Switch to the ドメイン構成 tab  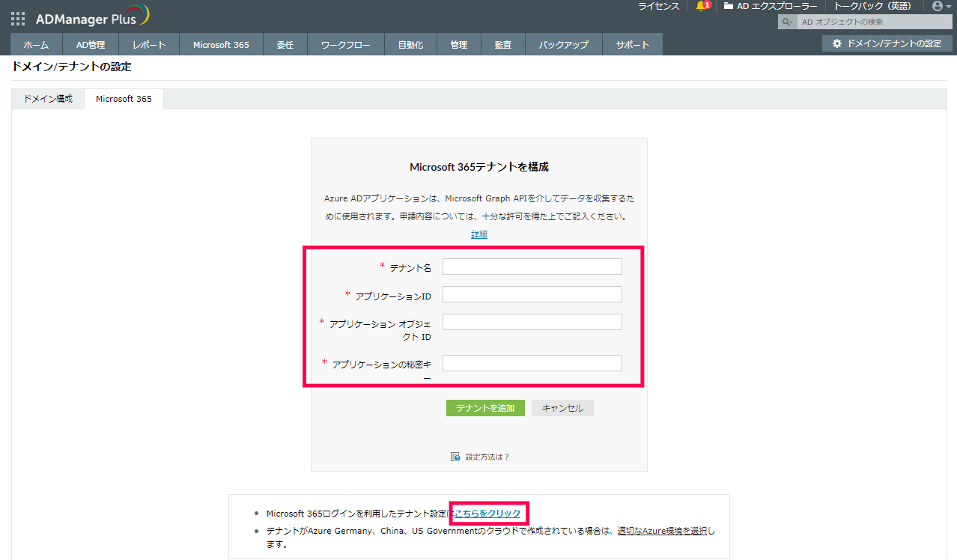48,99
